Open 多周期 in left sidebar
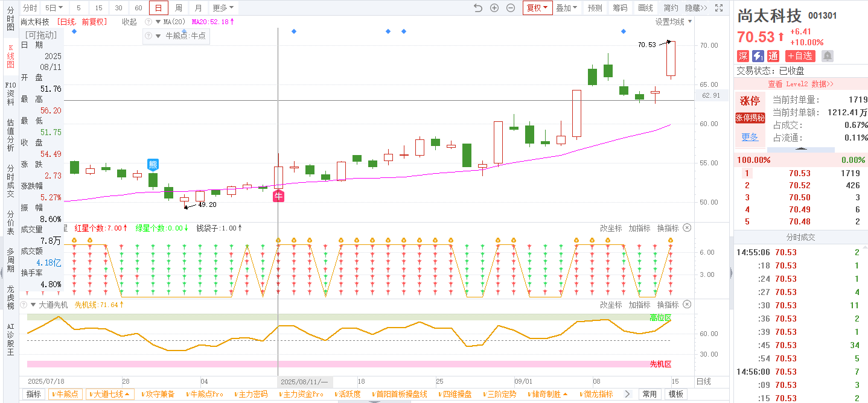This screenshot has width=868, height=403. coord(10,260)
